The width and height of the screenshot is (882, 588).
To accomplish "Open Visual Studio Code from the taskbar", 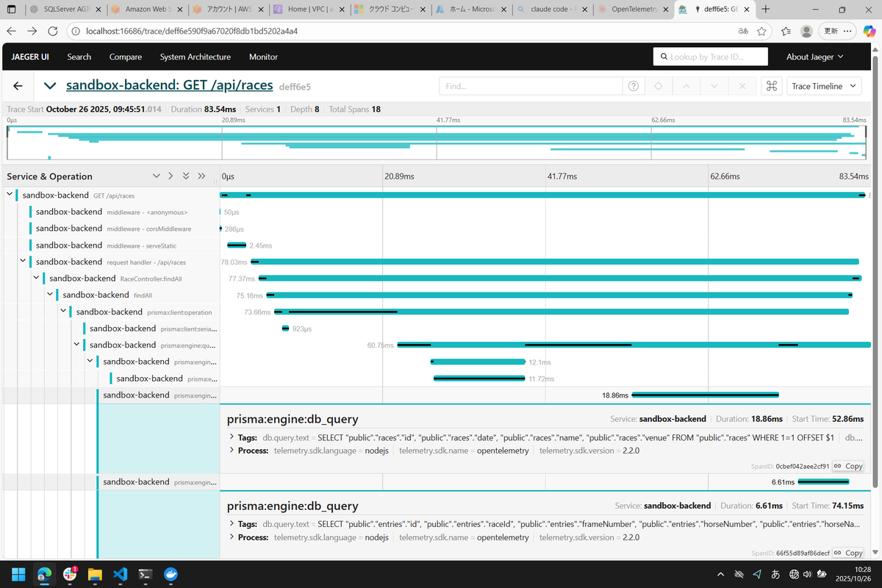I will tap(120, 574).
